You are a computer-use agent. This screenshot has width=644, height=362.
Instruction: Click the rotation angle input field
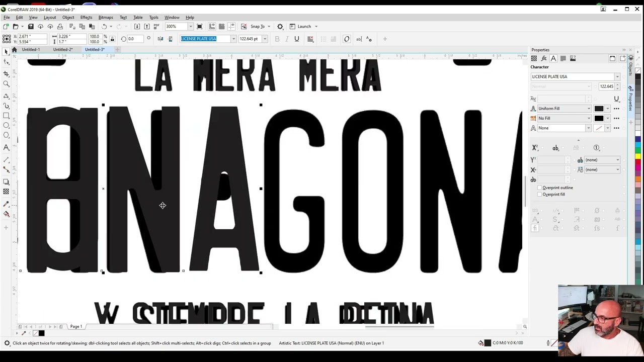click(135, 39)
